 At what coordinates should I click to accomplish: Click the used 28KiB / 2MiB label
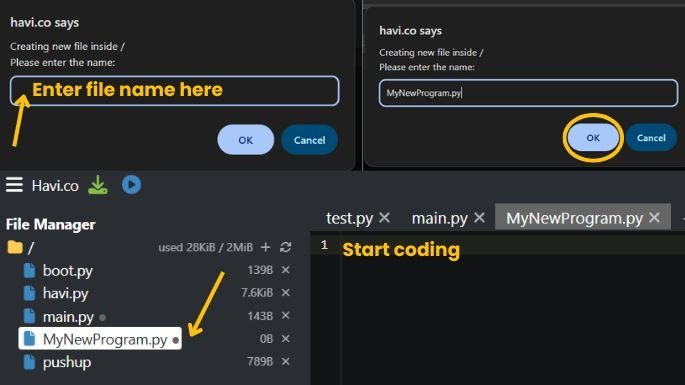pos(205,247)
